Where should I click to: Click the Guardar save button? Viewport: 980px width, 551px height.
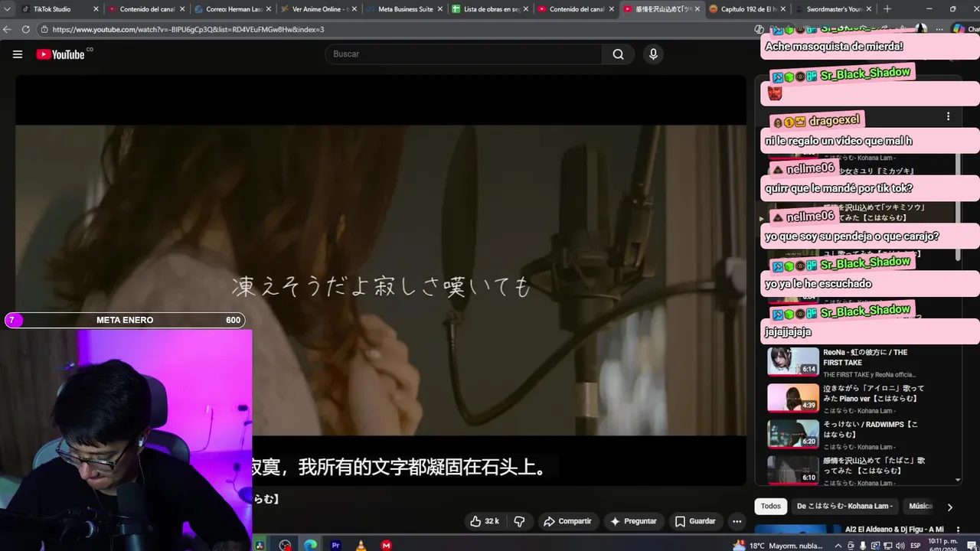click(x=695, y=521)
